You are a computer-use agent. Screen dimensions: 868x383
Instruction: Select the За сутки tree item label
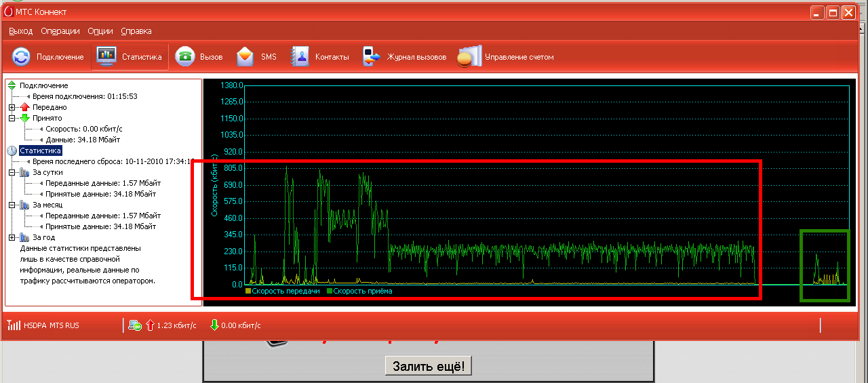(x=47, y=172)
